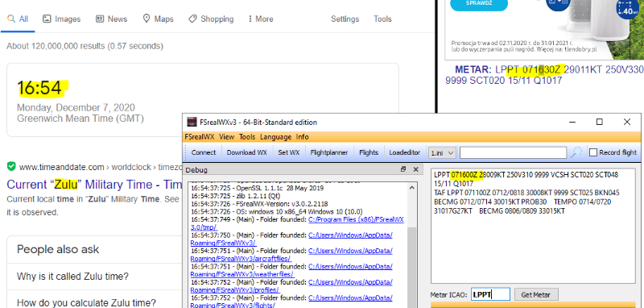Click the 16:54 time result
The image size is (644, 308).
(39, 88)
